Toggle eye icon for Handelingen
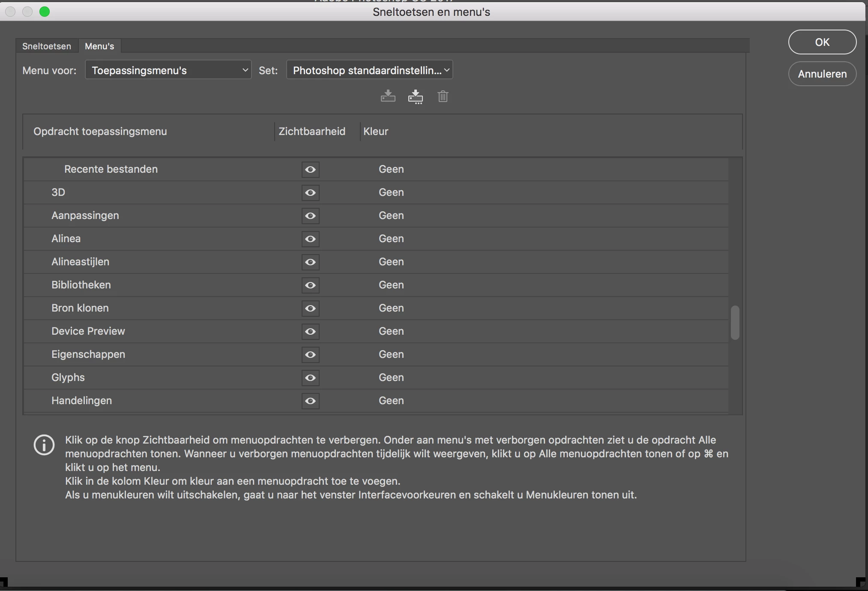 point(310,401)
